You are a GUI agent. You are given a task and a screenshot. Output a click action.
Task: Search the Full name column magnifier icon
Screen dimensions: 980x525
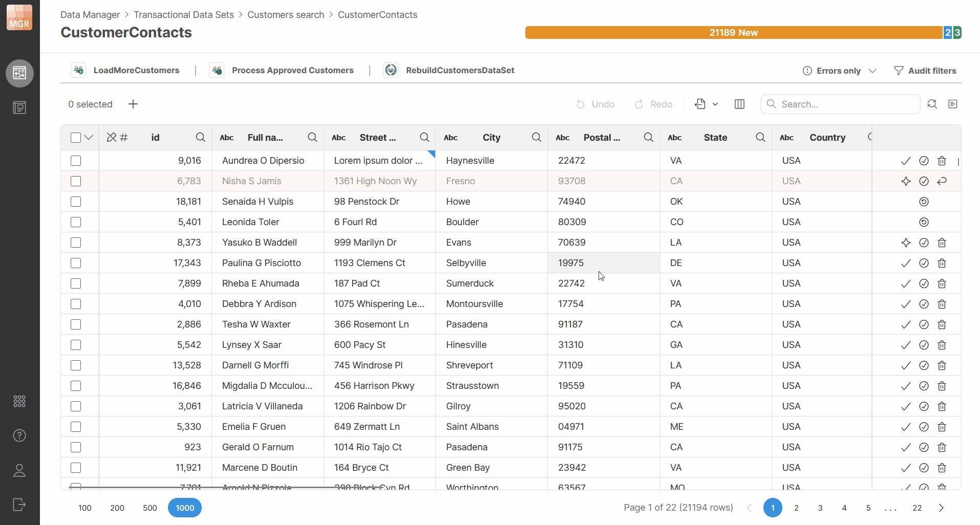(x=312, y=137)
